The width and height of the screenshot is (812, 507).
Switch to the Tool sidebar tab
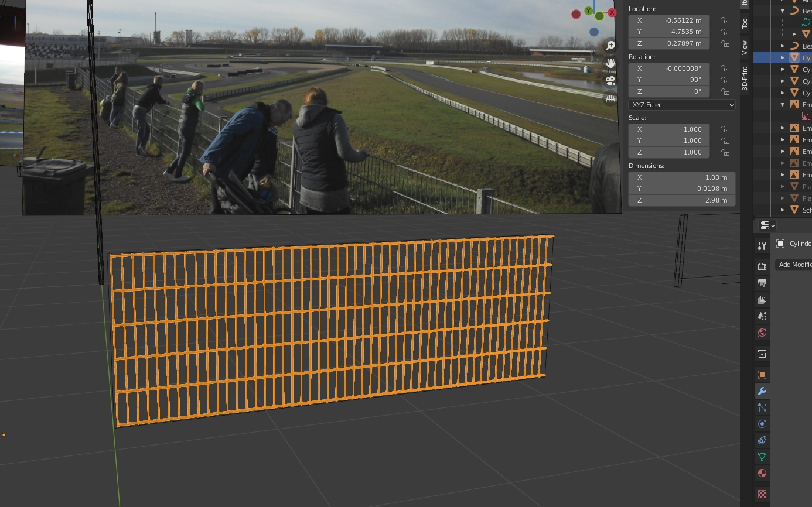(x=745, y=22)
